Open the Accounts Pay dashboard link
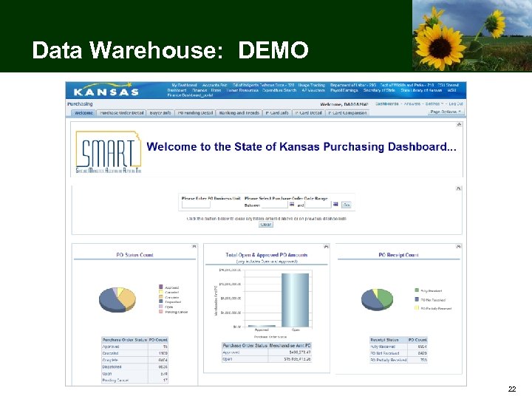Viewport: 532px width, 399px height. 214,85
